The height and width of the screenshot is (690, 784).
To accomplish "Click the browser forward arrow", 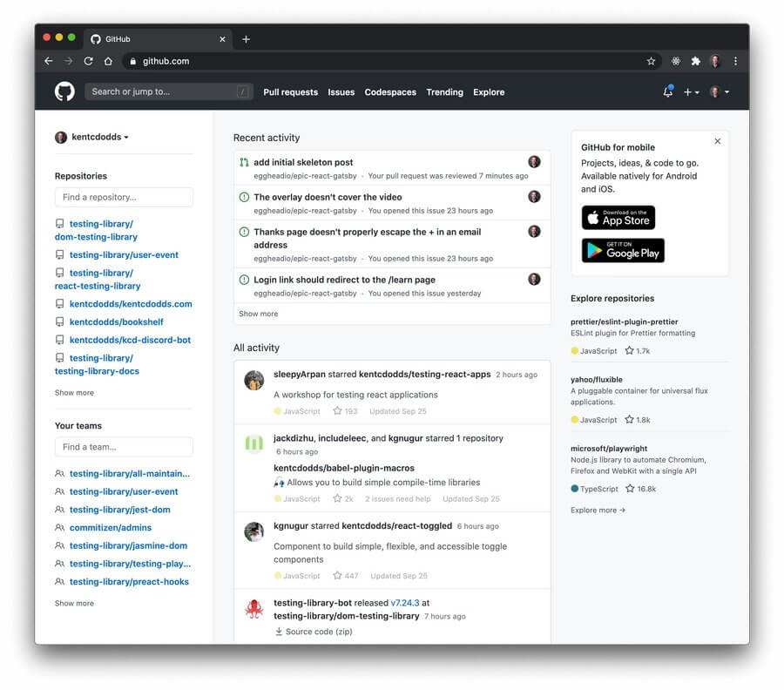I will [x=69, y=61].
